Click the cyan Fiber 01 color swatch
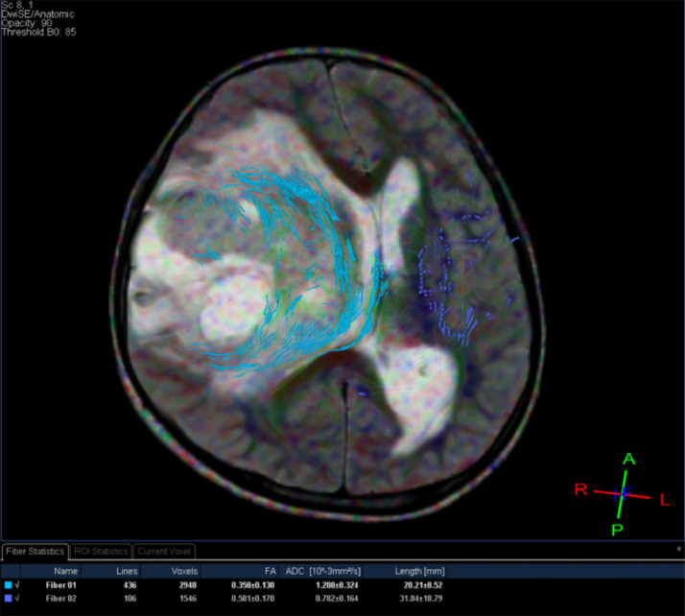Image resolution: width=685 pixels, height=616 pixels. pos(8,583)
